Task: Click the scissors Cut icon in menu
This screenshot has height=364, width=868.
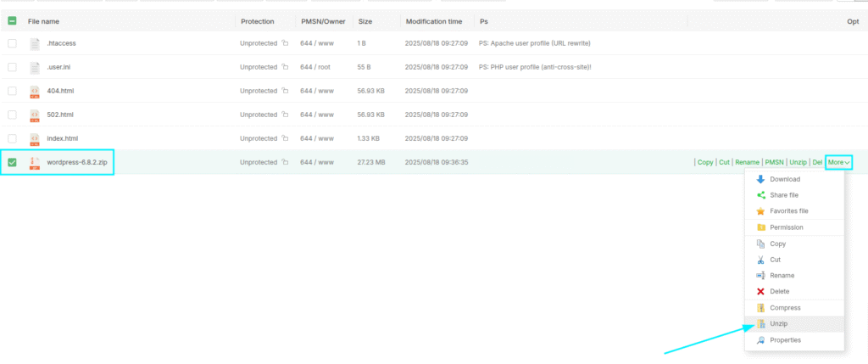Action: tap(760, 260)
